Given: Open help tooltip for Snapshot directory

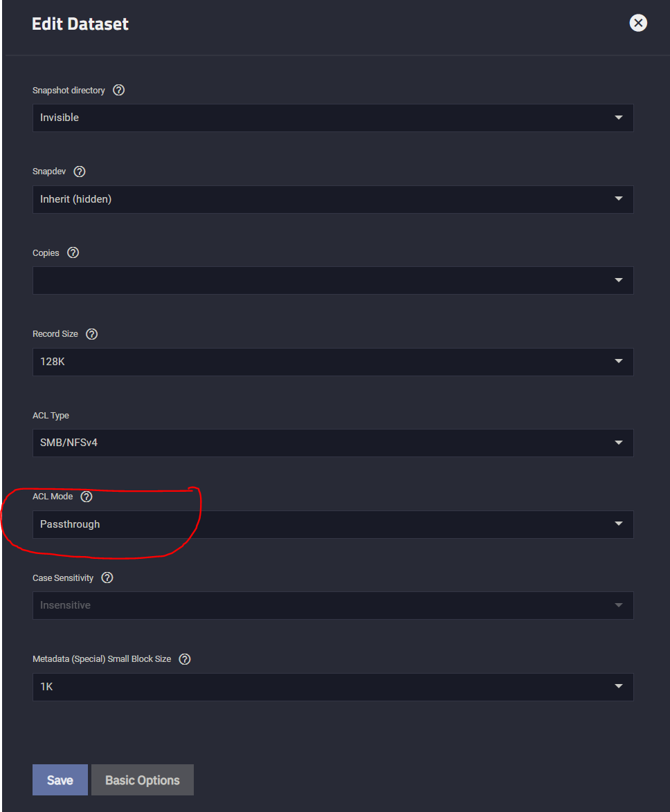Looking at the screenshot, I should (x=118, y=90).
